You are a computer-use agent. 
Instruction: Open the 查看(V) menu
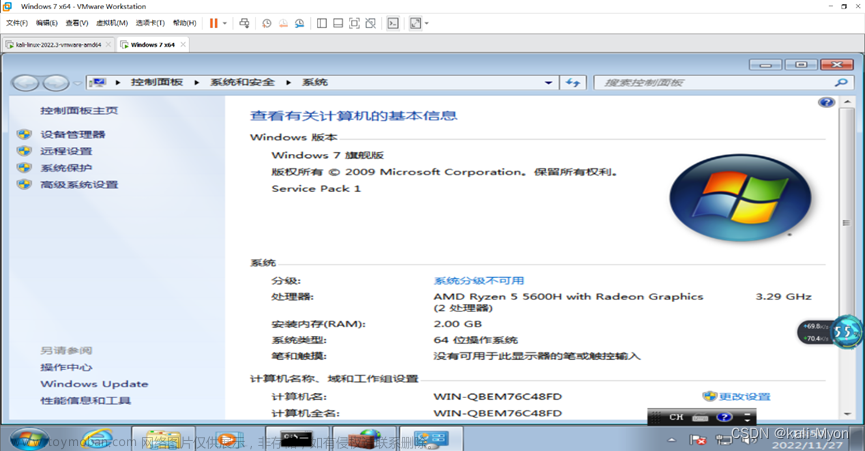[x=77, y=23]
